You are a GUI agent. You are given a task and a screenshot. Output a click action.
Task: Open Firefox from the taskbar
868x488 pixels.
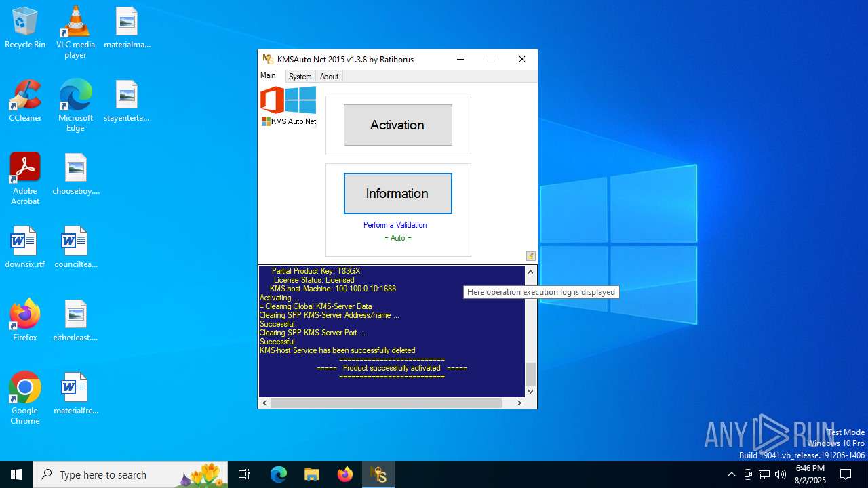coord(345,474)
